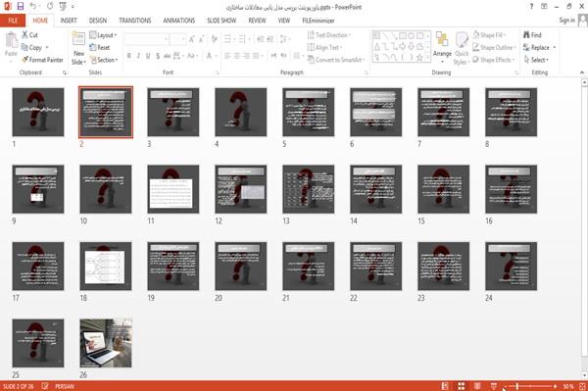Image resolution: width=588 pixels, height=391 pixels.
Task: Open the FILE tab
Action: click(13, 21)
